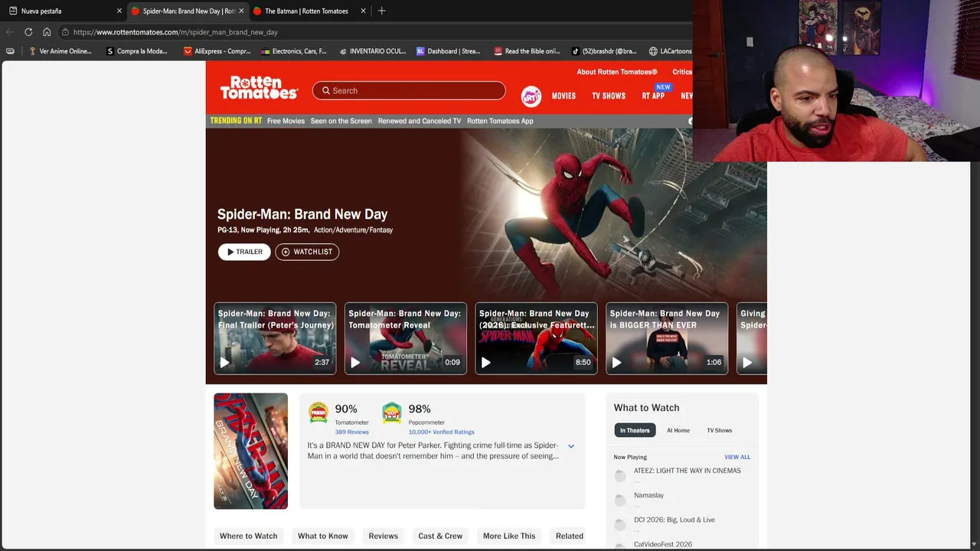Close the Nueva pestaña tab
The height and width of the screenshot is (551, 980).
click(x=119, y=11)
